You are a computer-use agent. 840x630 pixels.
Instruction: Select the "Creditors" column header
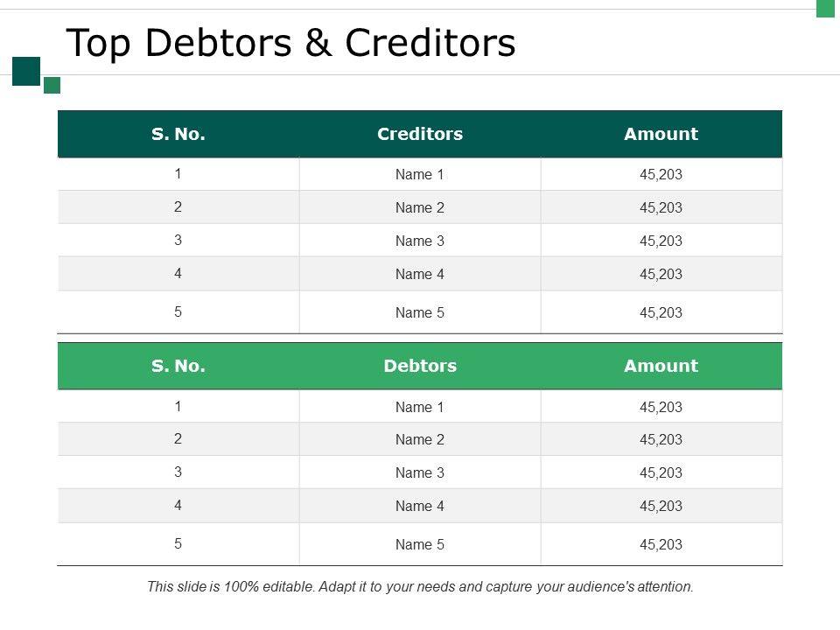pos(420,134)
